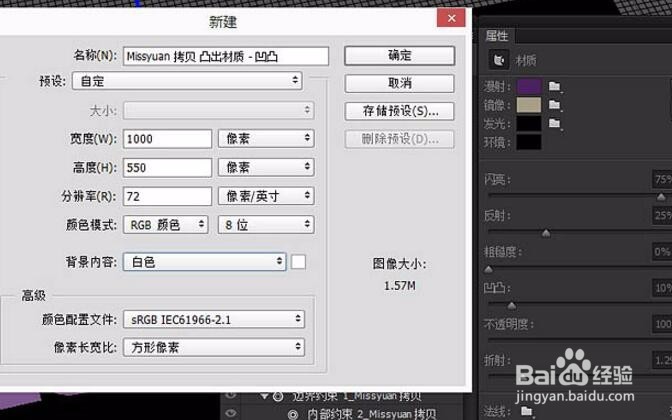This screenshot has height=420, width=672.
Task: Click the 镜像 beige color swatch
Action: pos(529,105)
